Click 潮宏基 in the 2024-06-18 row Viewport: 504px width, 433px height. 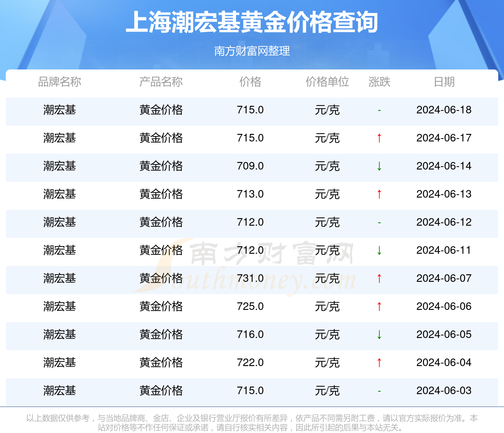[x=60, y=110]
